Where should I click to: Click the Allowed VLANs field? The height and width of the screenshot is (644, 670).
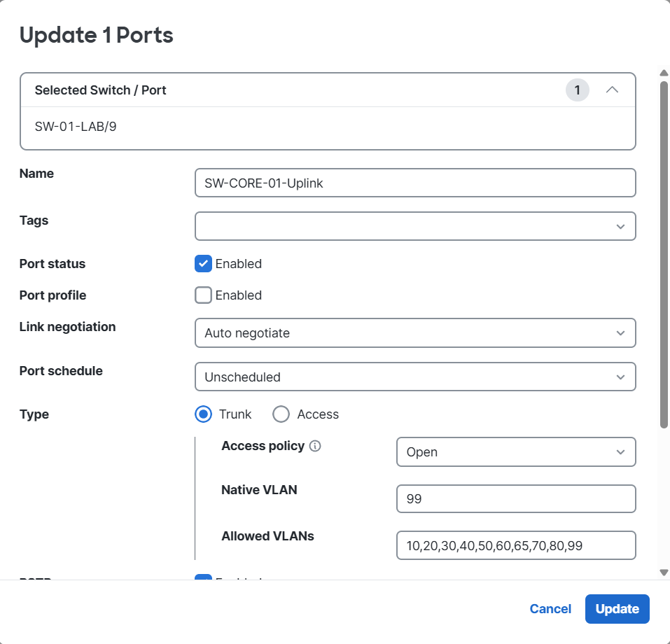point(515,546)
